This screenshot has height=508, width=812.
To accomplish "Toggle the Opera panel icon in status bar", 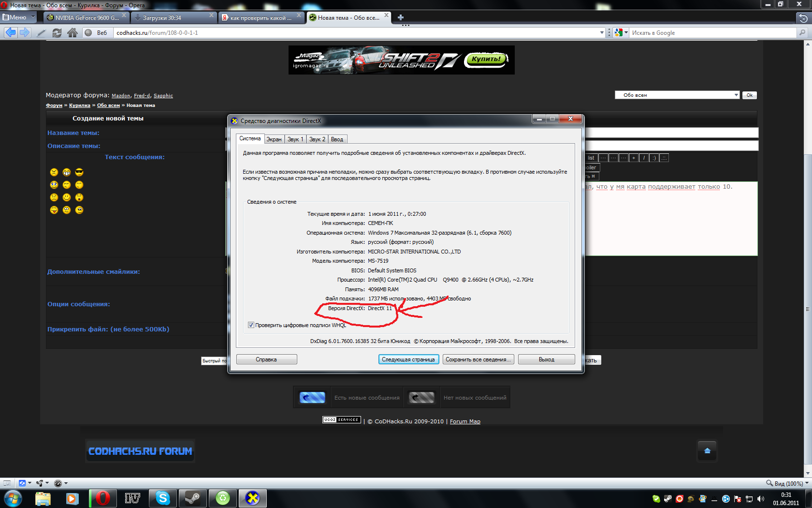I will point(7,483).
